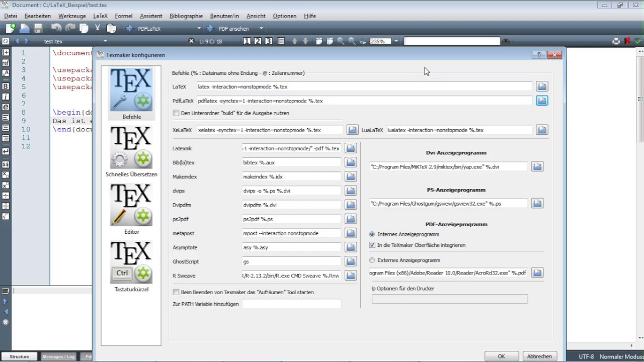The image size is (644, 362).
Task: Select the Internes Anzeigeprogramm radio button
Action: coord(372,234)
